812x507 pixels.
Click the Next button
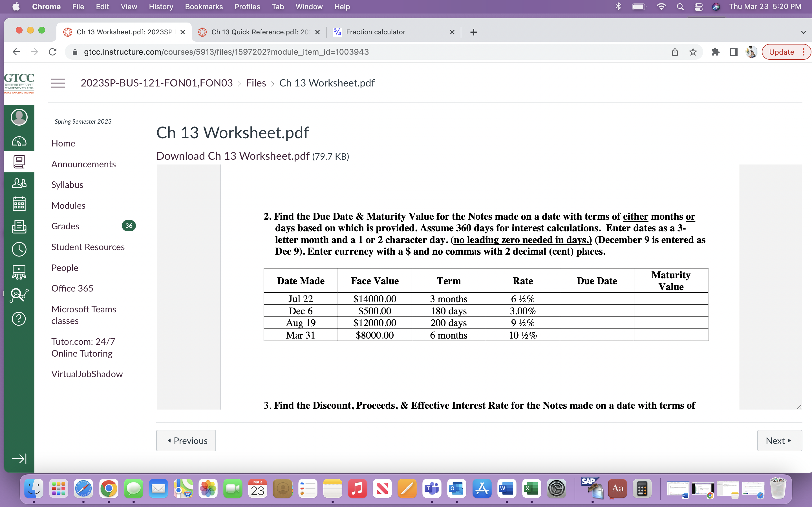(779, 440)
